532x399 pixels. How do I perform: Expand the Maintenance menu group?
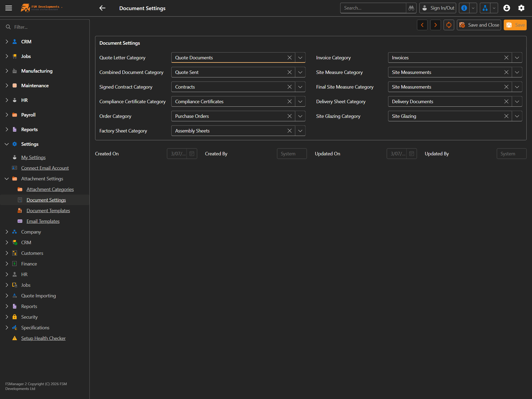pos(7,86)
